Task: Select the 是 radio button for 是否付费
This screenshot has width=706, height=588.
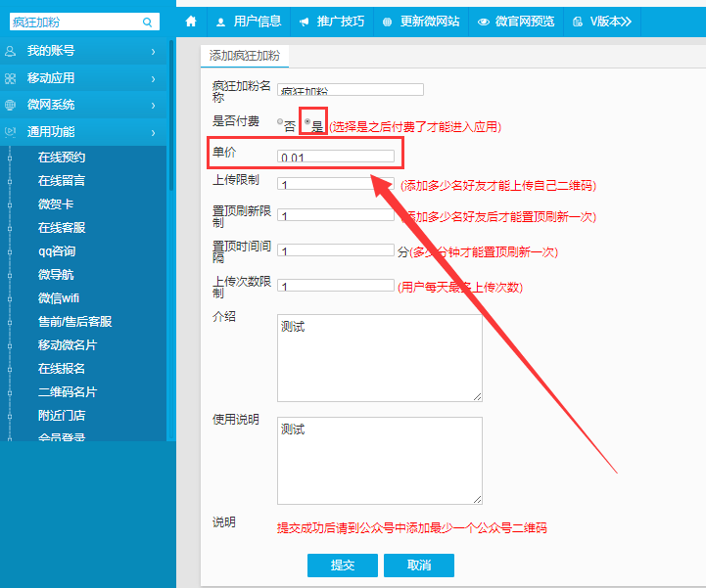Action: pos(307,121)
